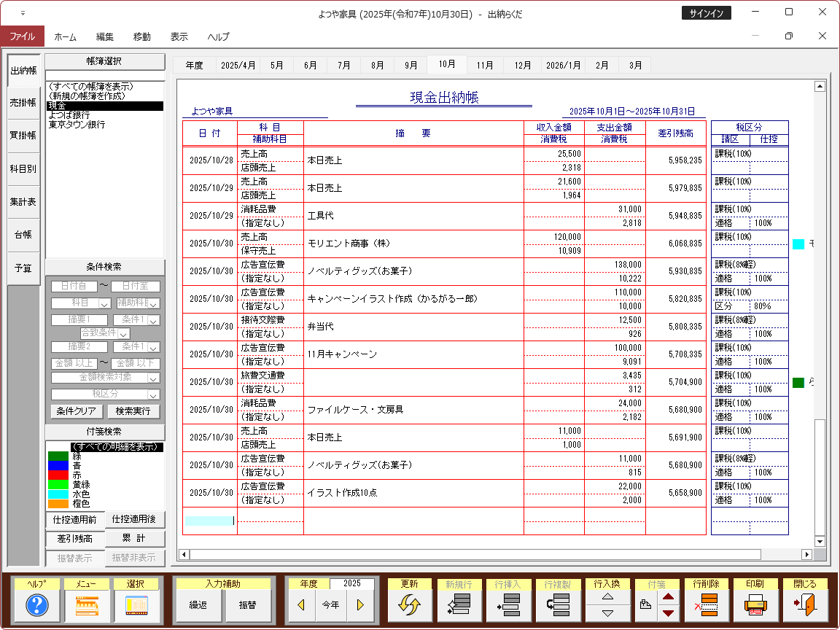Select the 仕控適用前 toggle button
Image resolution: width=840 pixels, height=630 pixels.
pos(75,519)
